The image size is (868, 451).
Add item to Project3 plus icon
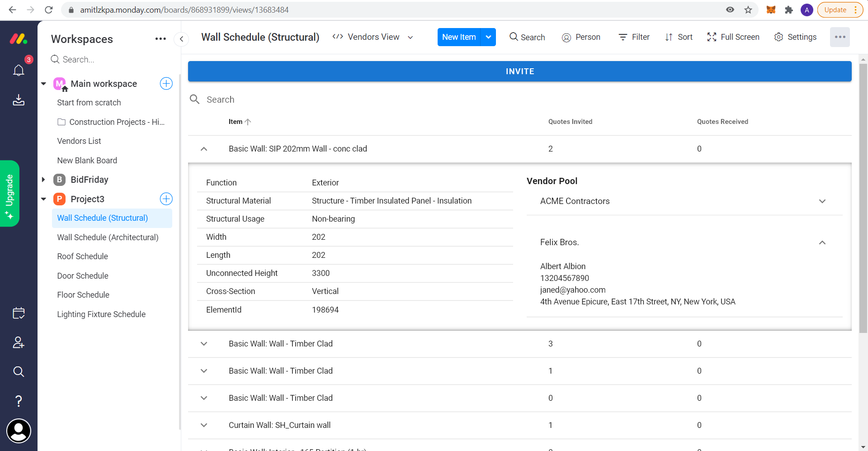click(x=166, y=199)
